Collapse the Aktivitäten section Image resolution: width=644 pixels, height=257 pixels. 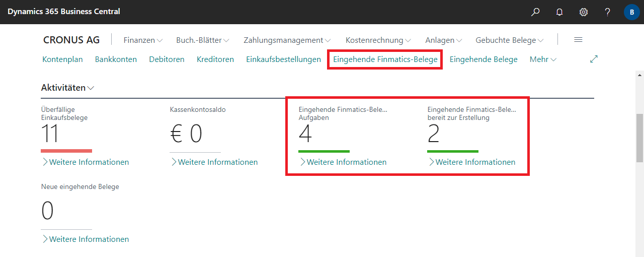coord(67,88)
